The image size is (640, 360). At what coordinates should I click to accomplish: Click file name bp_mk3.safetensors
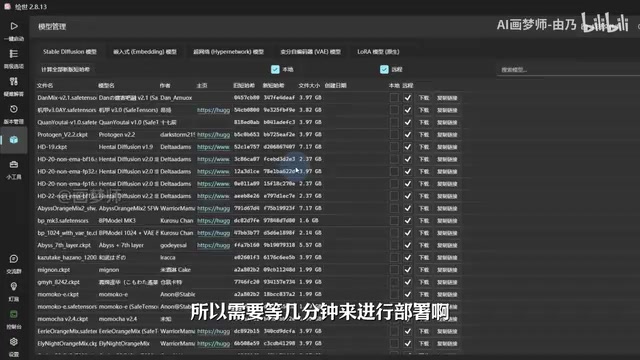click(63, 221)
